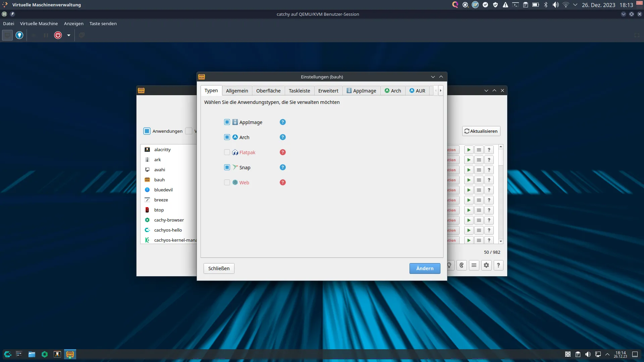This screenshot has width=644, height=362.
Task: Click the virt-manager shutdown power icon
Action: [58, 35]
